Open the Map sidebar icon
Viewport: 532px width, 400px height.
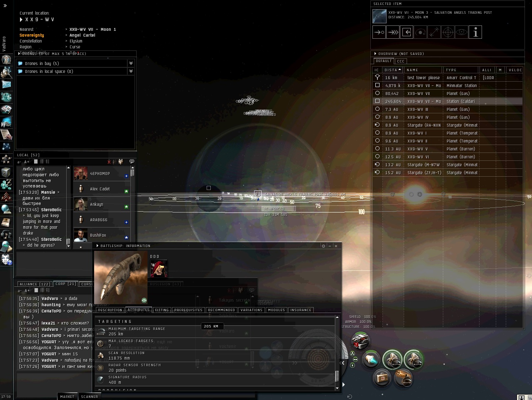[6, 147]
